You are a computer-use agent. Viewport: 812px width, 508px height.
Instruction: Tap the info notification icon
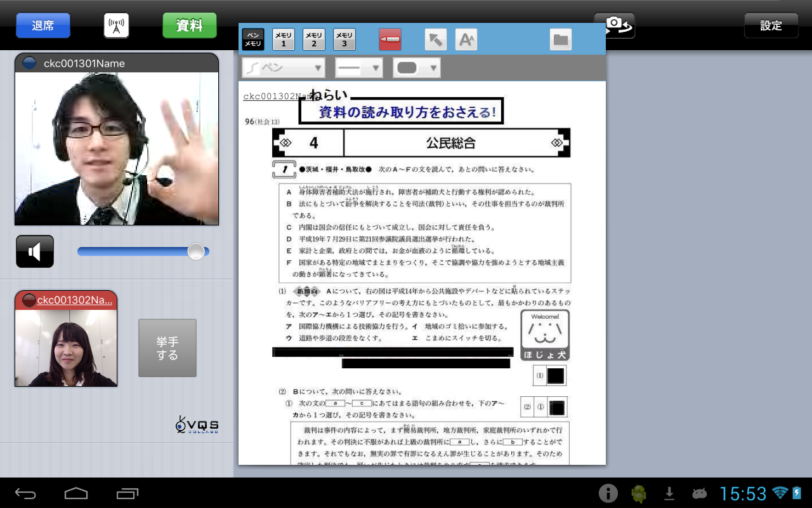pos(608,493)
